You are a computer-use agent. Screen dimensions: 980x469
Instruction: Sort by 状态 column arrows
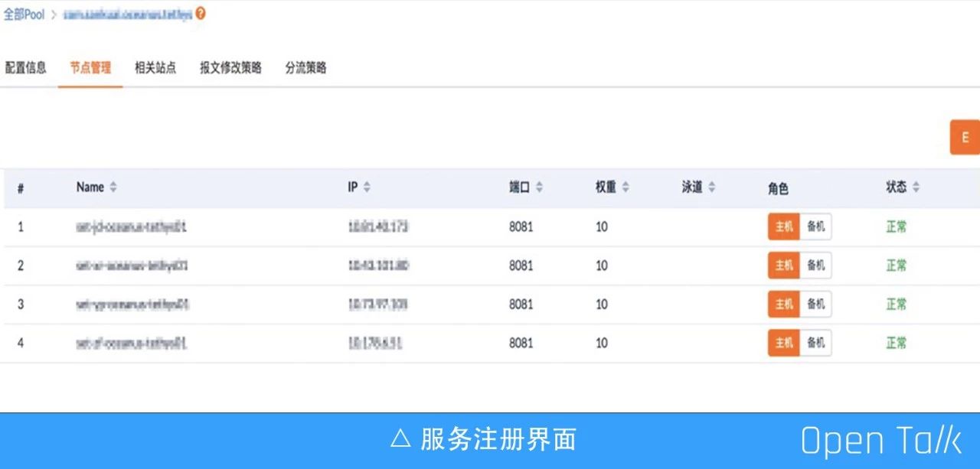click(x=916, y=187)
